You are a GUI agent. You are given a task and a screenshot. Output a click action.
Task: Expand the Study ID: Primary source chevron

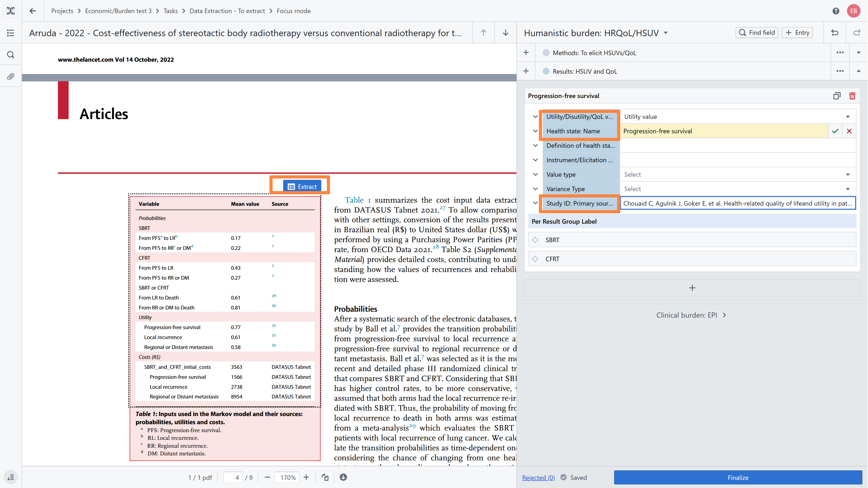(x=535, y=203)
